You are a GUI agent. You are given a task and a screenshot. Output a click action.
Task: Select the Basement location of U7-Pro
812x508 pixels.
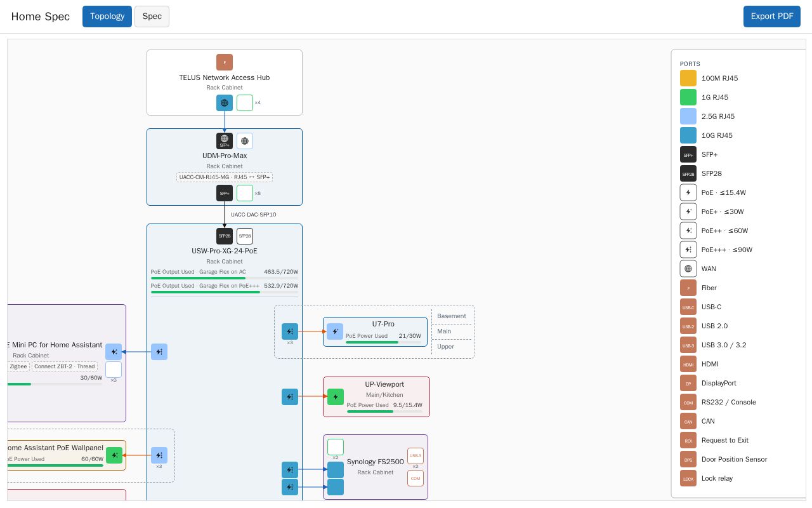[452, 316]
